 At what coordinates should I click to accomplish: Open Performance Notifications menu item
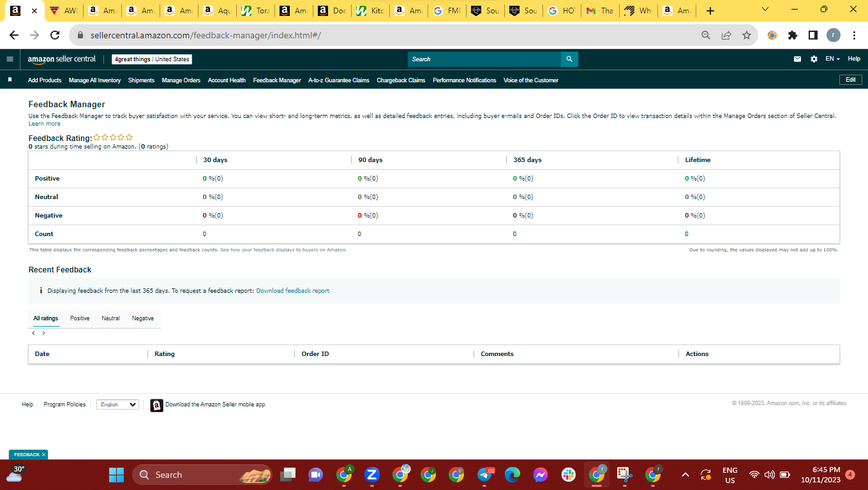(464, 80)
